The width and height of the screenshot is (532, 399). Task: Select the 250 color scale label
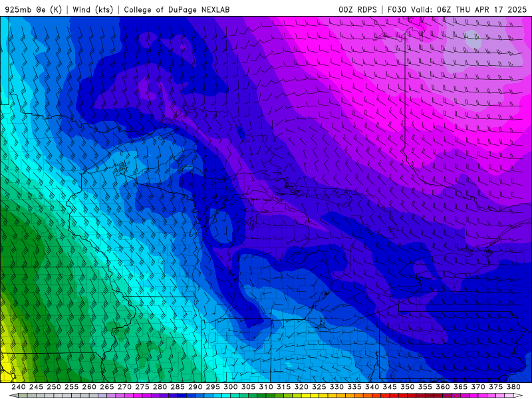coord(54,387)
